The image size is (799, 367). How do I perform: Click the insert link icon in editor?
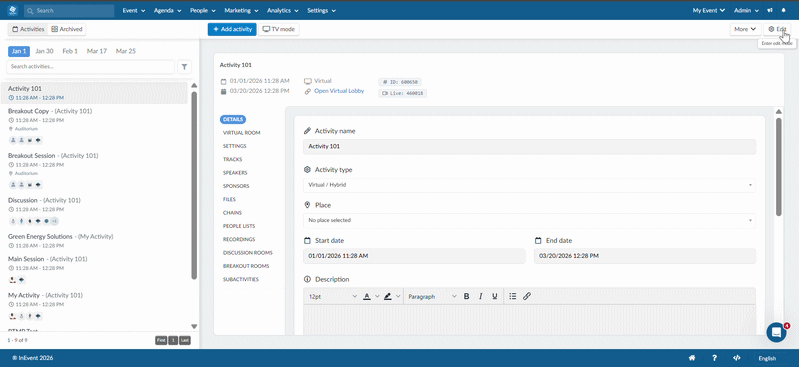point(527,296)
